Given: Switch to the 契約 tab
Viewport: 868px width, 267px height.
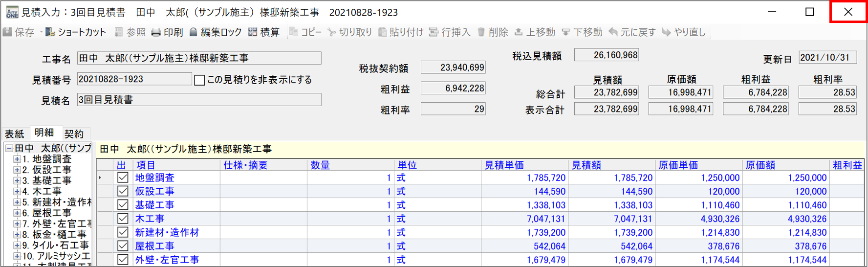Looking at the screenshot, I should [x=74, y=133].
